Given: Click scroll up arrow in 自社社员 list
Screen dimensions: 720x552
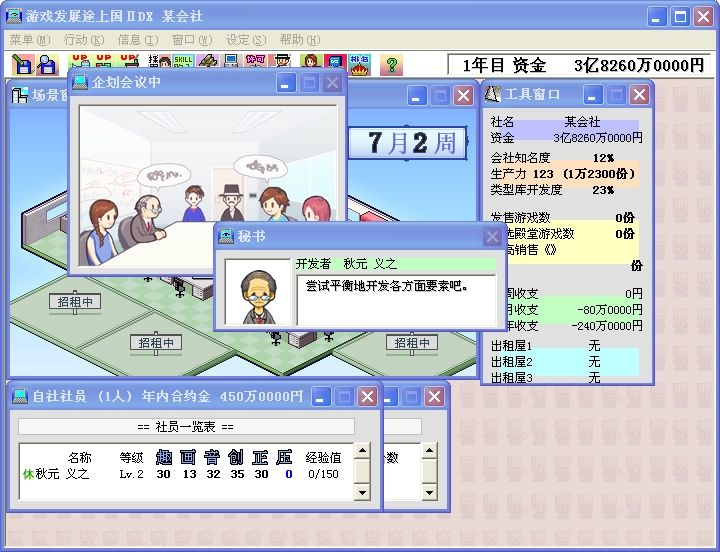Looking at the screenshot, I should pos(362,451).
